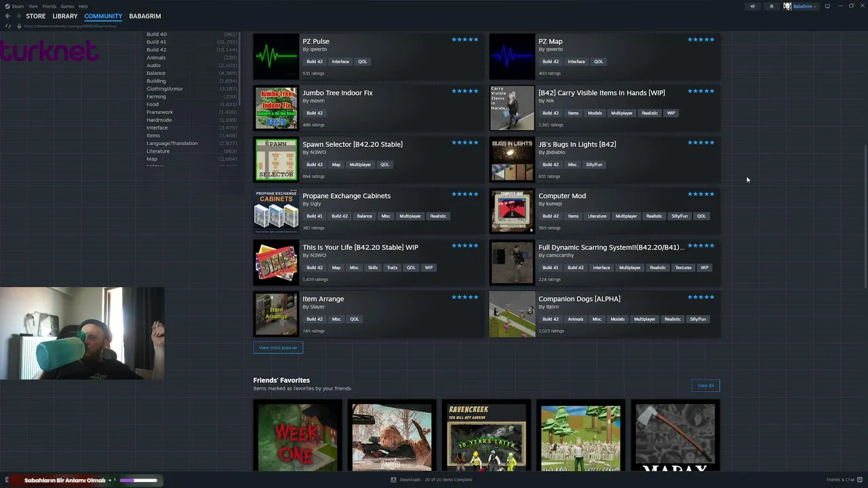Filter by Language/Translation in the tag list

172,143
